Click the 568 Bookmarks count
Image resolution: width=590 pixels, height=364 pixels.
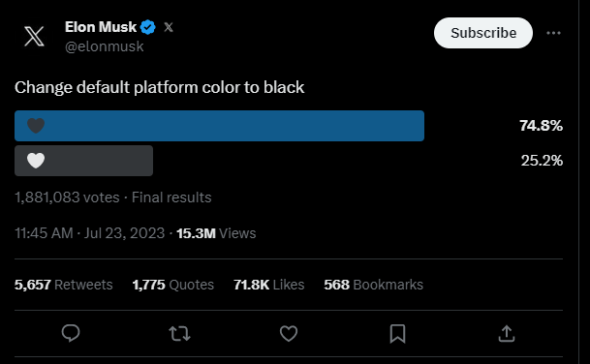pos(374,285)
